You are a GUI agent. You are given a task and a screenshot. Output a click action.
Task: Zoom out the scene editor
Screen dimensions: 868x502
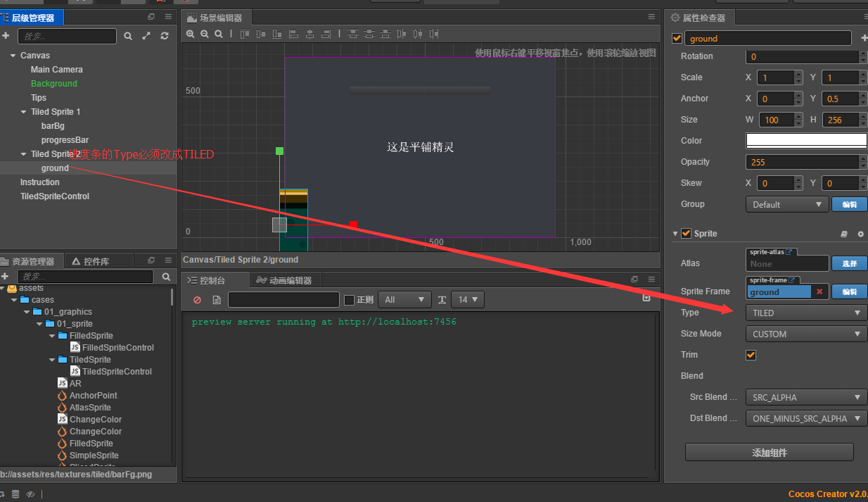(205, 34)
